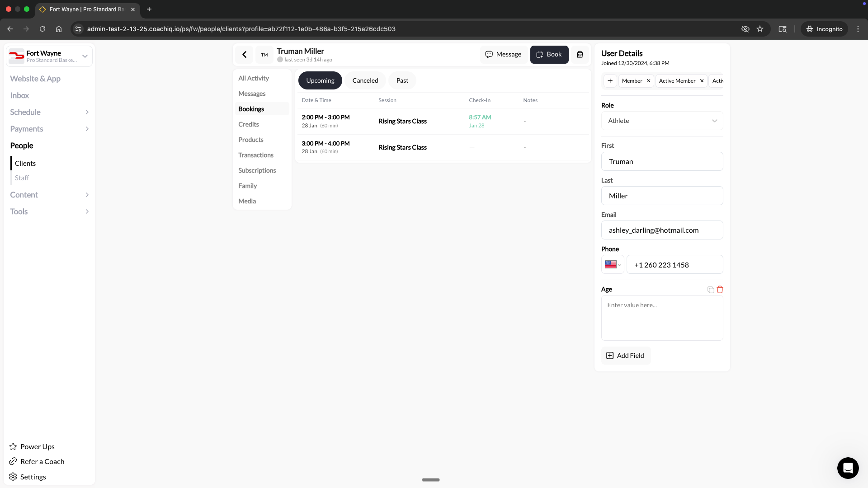The image size is (868, 488).
Task: Copy the Age field value
Action: pyautogui.click(x=711, y=290)
